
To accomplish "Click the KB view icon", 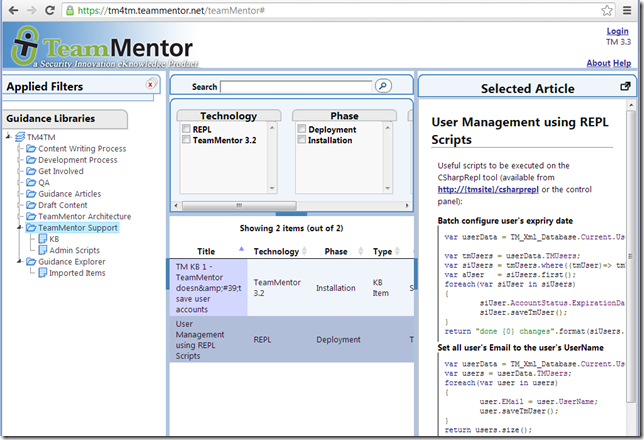I will (43, 239).
